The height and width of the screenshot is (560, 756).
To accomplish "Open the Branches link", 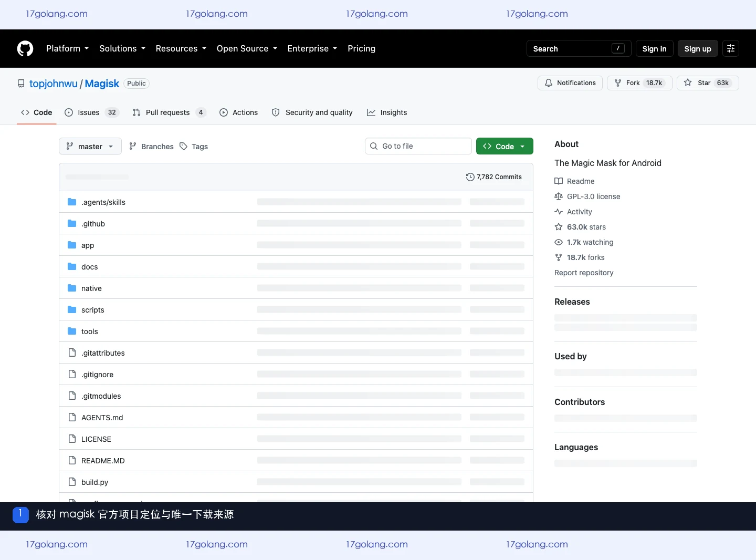I will [151, 146].
